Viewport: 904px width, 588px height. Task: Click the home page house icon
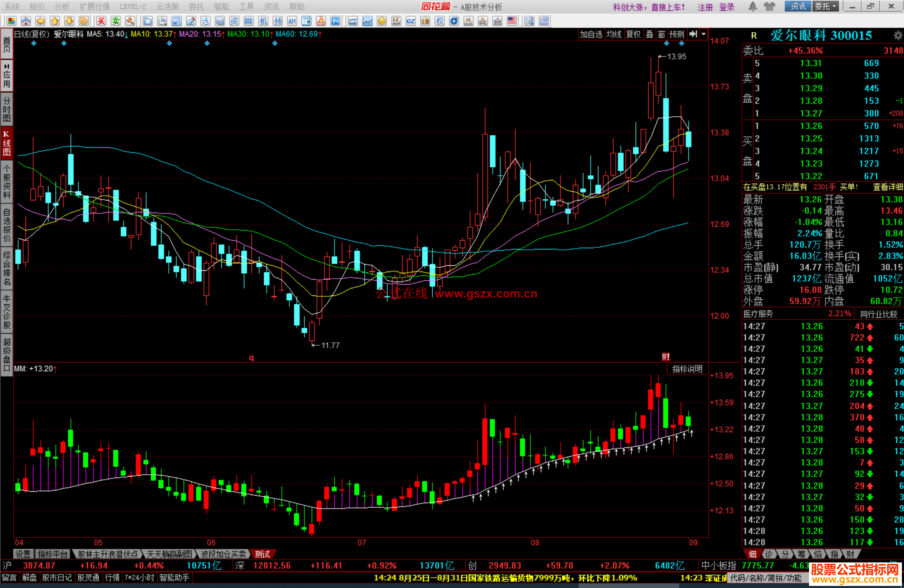point(26,21)
